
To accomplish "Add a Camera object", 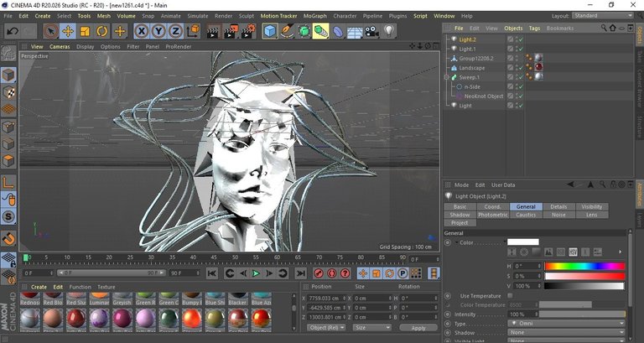I will click(371, 31).
